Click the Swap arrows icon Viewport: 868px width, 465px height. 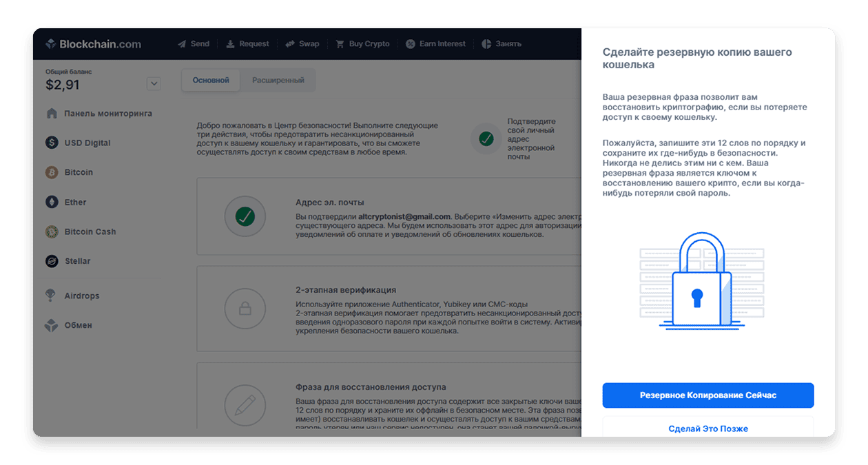point(290,44)
